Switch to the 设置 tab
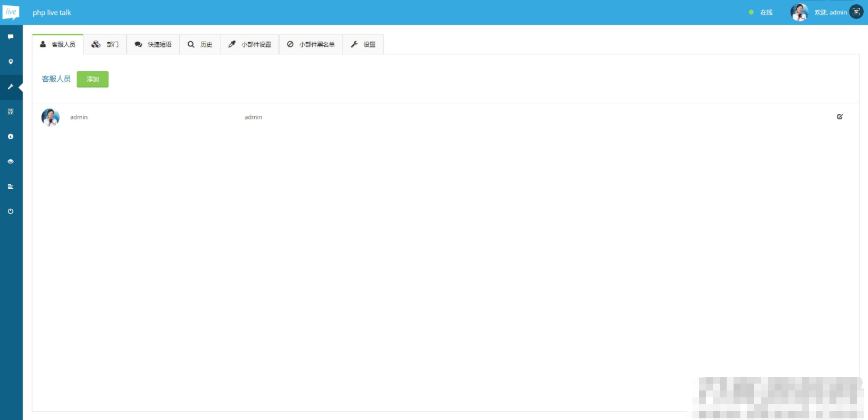 [x=363, y=44]
